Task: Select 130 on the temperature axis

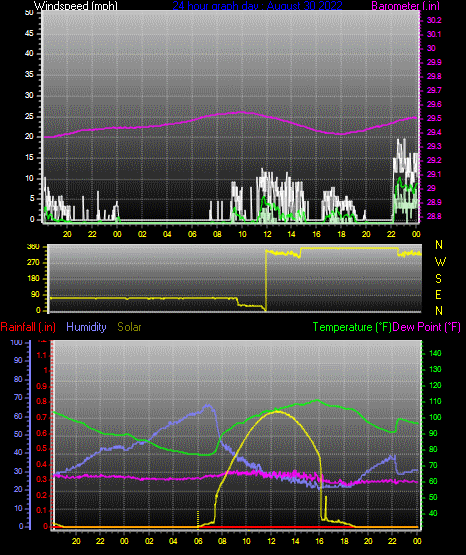Action: click(435, 370)
